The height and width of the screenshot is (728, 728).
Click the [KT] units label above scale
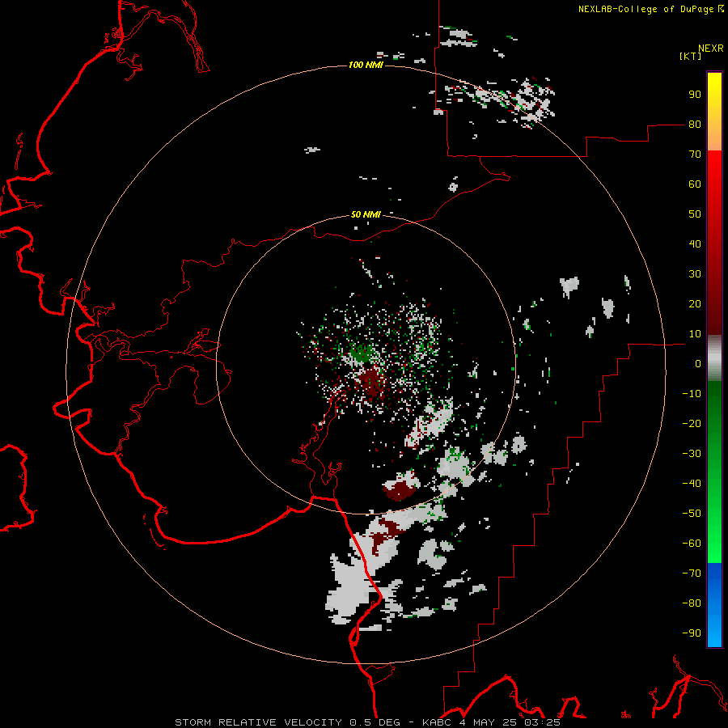[x=690, y=56]
